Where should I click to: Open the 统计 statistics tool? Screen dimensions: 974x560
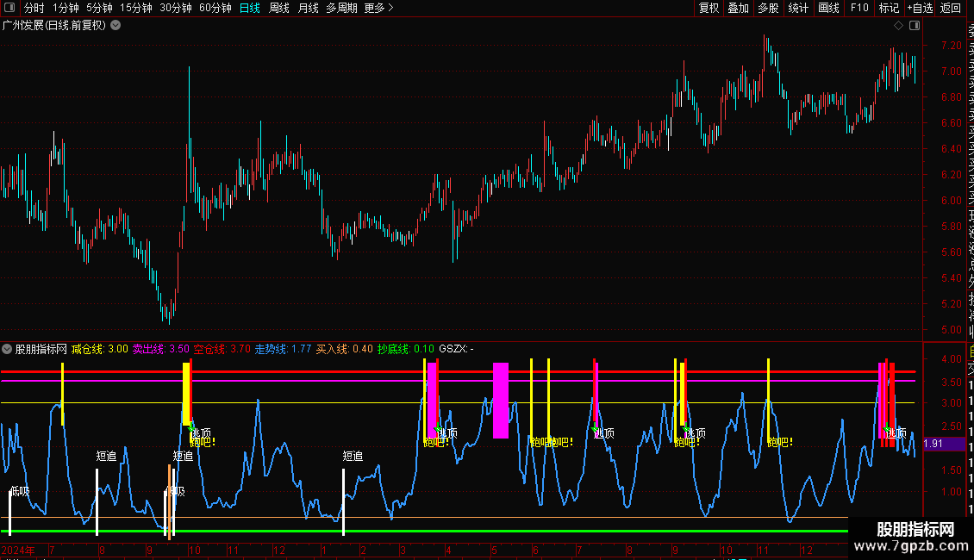click(x=798, y=8)
